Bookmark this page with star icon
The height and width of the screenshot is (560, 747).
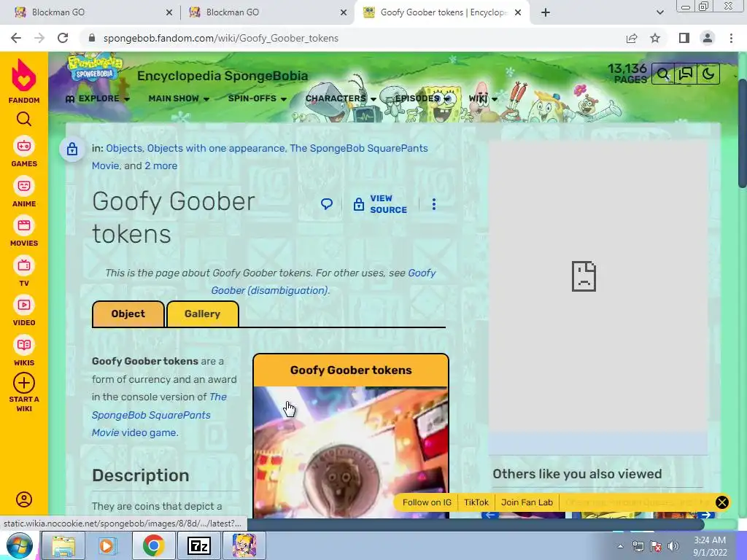pos(655,38)
